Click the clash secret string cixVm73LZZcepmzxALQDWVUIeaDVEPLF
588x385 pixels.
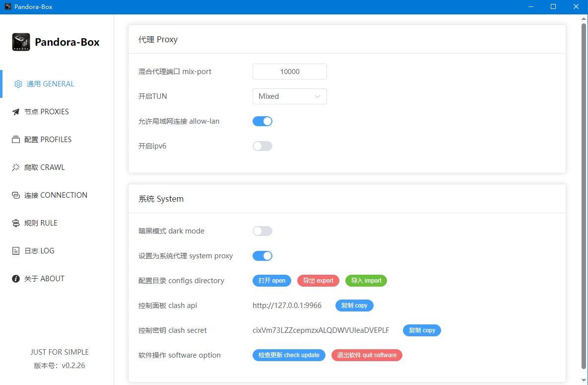click(321, 330)
